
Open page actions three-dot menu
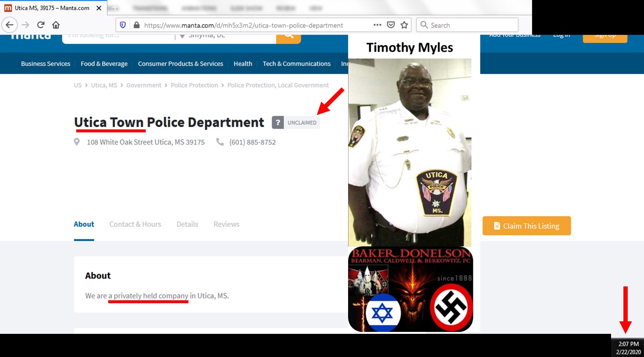tap(377, 25)
